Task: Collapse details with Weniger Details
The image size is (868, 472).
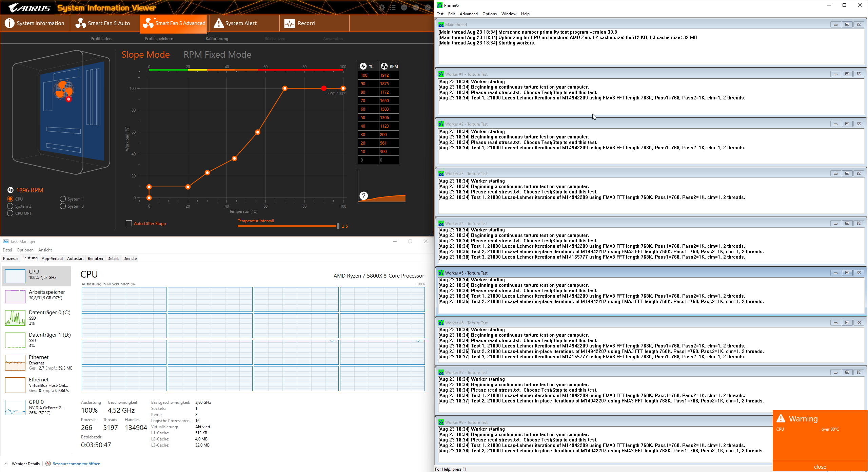Action: click(x=25, y=464)
